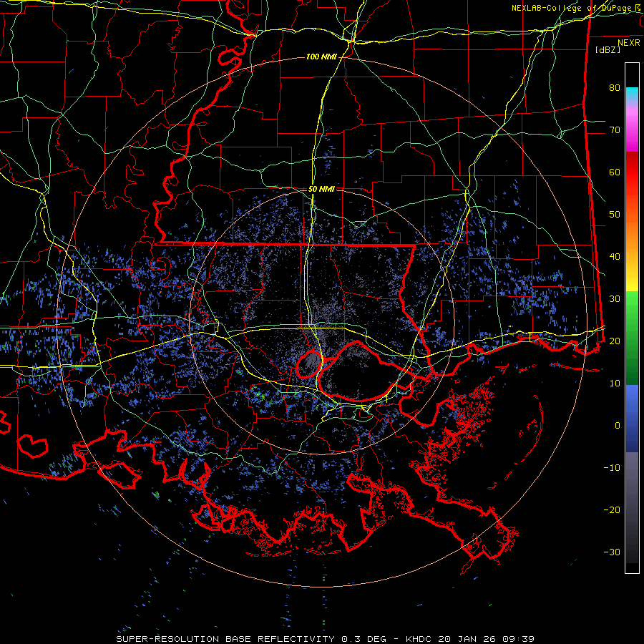Pick the magenta-pink segment of the color bar

[x=632, y=128]
